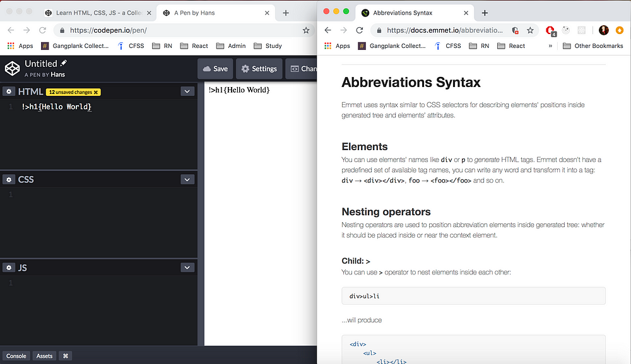This screenshot has width=631, height=364.
Task: Open React bookmarks folder in right window
Action: tap(511, 46)
